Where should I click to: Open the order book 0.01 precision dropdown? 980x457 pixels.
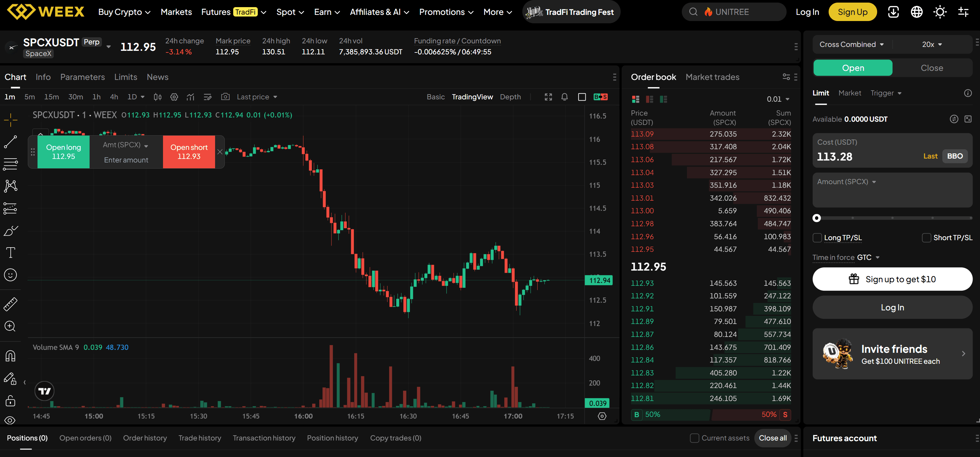(778, 99)
